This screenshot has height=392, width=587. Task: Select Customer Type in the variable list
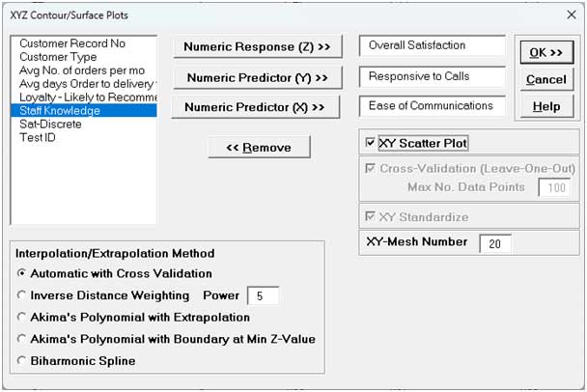58,57
